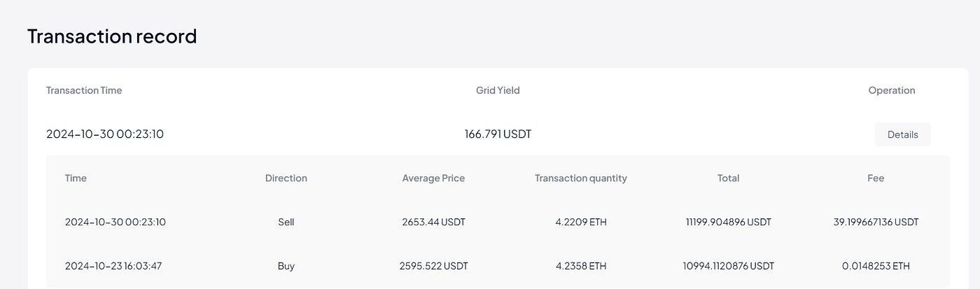
Task: Click the 2595.522 USDT average price
Action: [x=433, y=266]
